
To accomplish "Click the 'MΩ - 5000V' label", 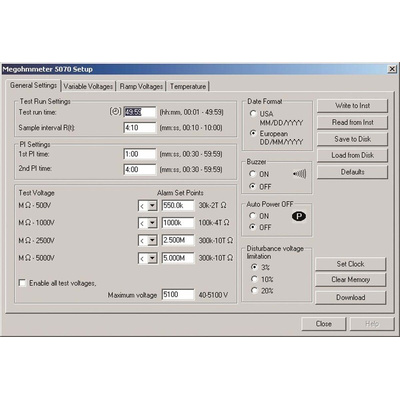I will (36, 258).
